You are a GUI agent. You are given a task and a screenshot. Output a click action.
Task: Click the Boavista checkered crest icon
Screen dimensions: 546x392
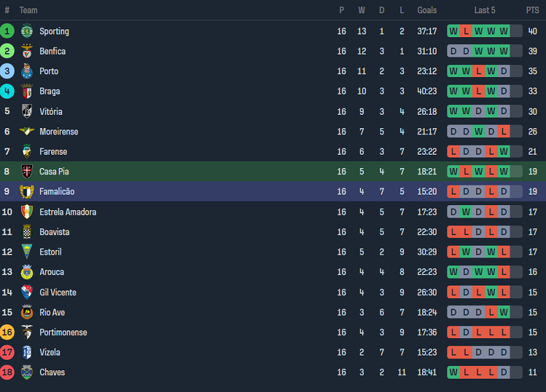27,232
